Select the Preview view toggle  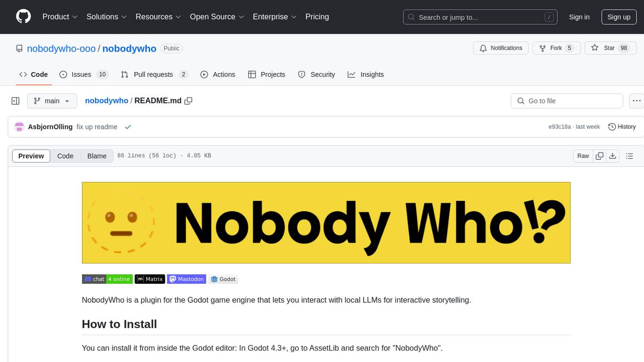31,156
